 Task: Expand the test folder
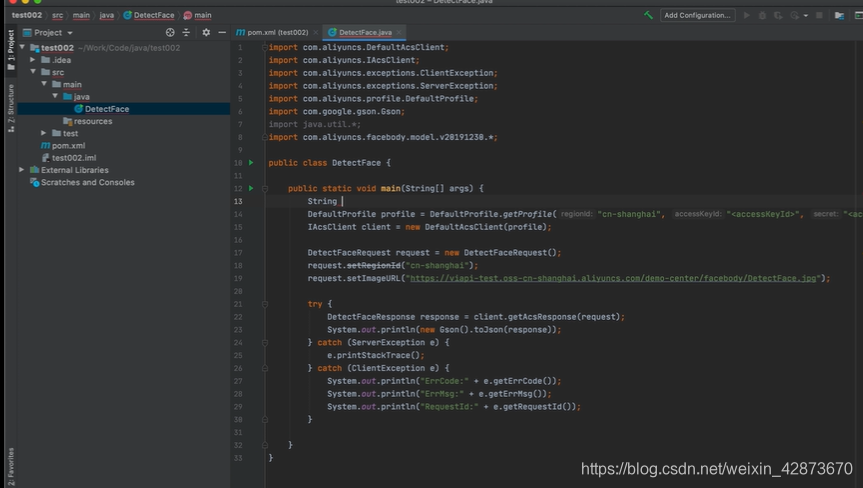click(43, 133)
